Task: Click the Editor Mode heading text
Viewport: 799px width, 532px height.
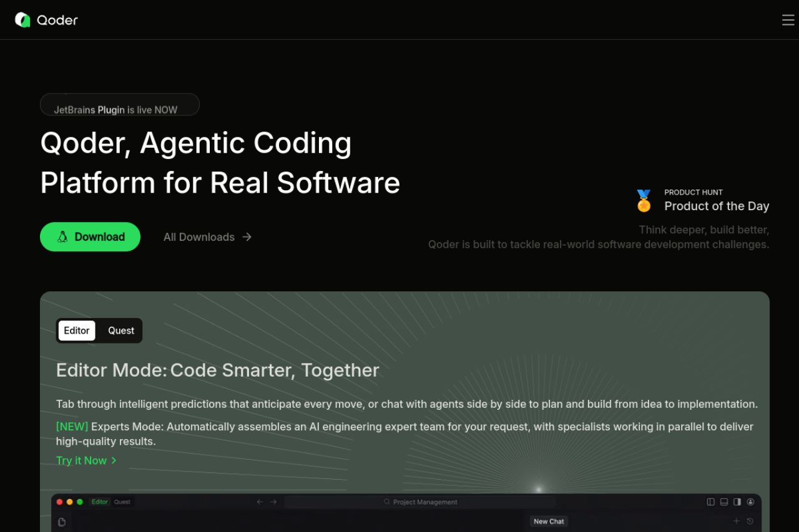Action: (218, 370)
